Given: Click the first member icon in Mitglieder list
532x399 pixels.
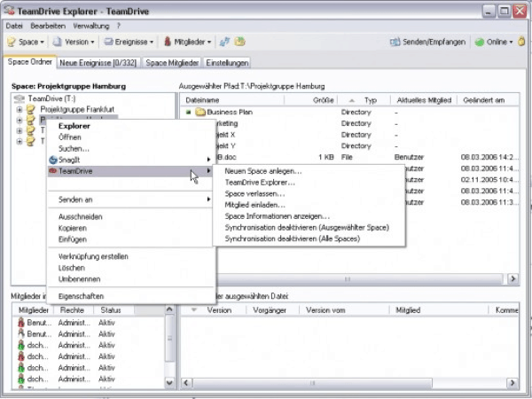Looking at the screenshot, I should [x=20, y=325].
